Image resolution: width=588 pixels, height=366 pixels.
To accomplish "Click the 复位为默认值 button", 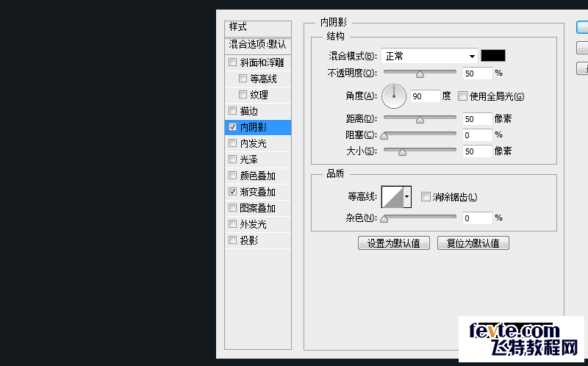I will click(x=473, y=243).
